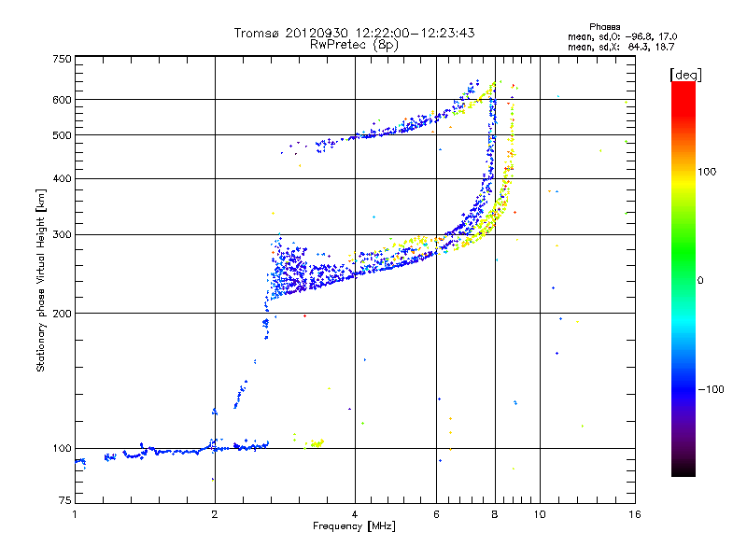This screenshot has width=747, height=560.
Task: Click the colorbar tick label '-100'
Action: (x=711, y=389)
